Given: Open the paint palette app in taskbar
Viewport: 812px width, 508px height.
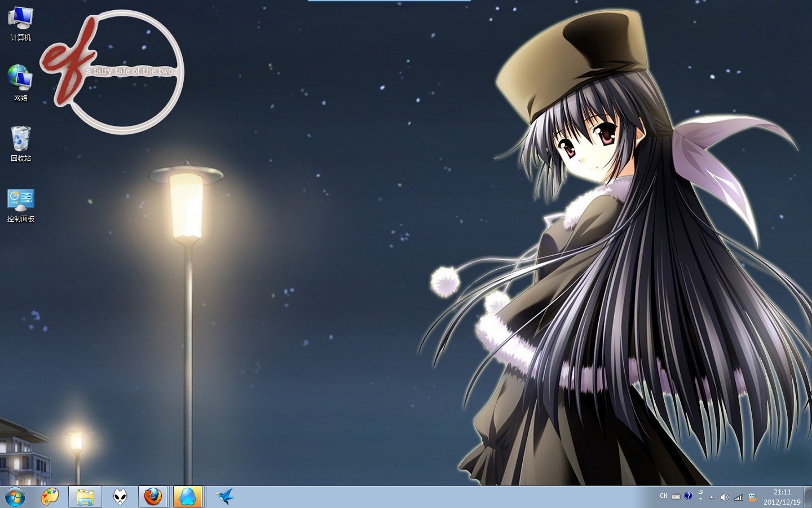Looking at the screenshot, I should coord(50,497).
